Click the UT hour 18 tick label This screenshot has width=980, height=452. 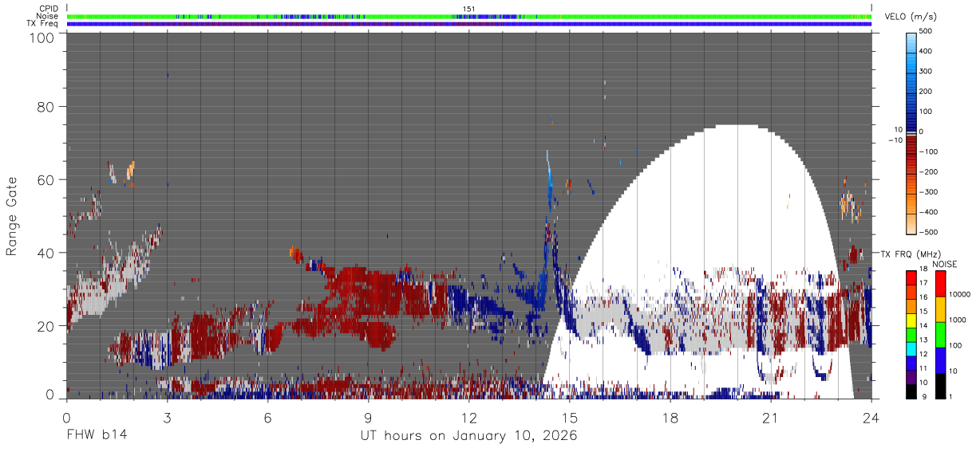(x=670, y=417)
